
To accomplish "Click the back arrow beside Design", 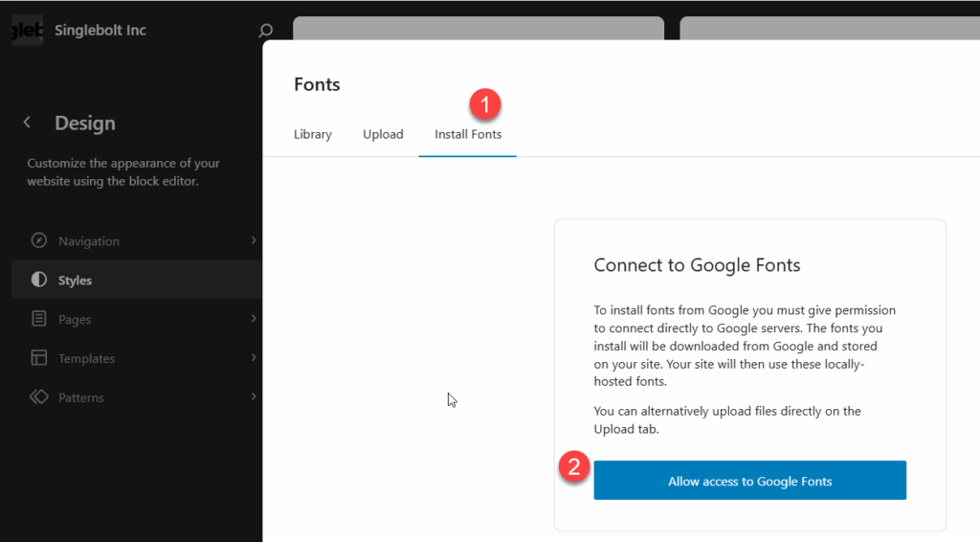I will point(27,123).
